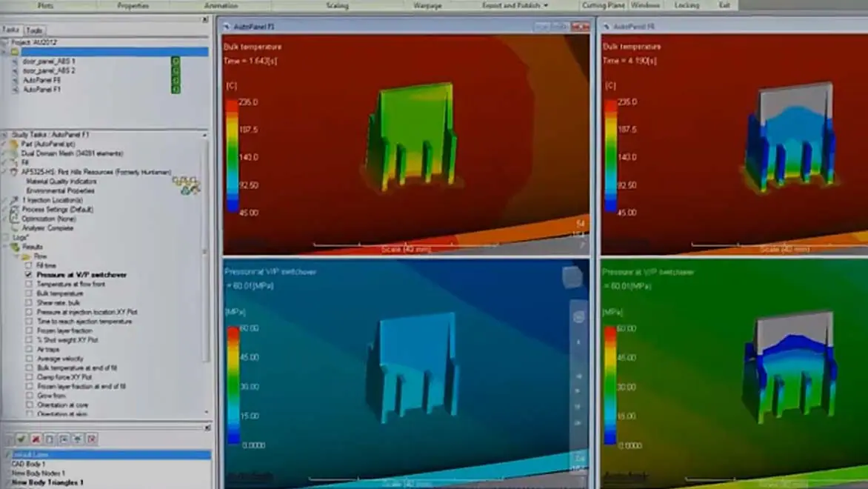Click green status icon beside door_panel_ABS 1
This screenshot has width=868, height=489.
(176, 61)
